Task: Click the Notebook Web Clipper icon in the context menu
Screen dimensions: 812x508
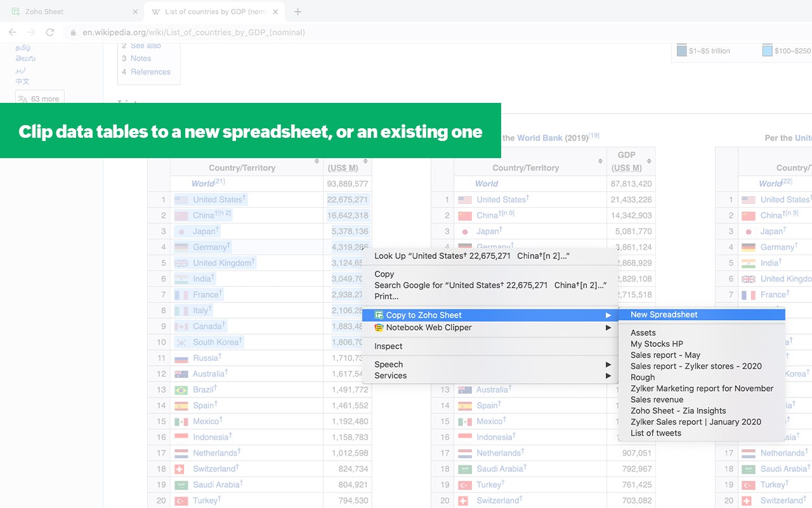Action: click(x=379, y=328)
